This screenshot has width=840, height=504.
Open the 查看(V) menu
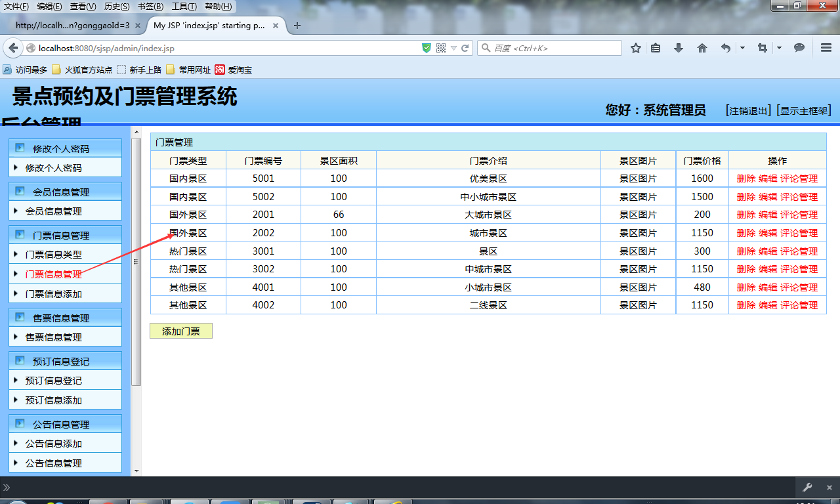coord(83,7)
